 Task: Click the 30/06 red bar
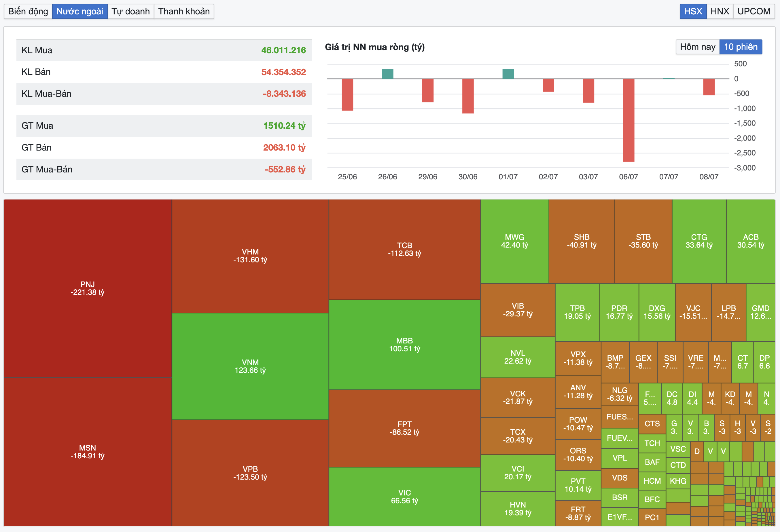468,96
